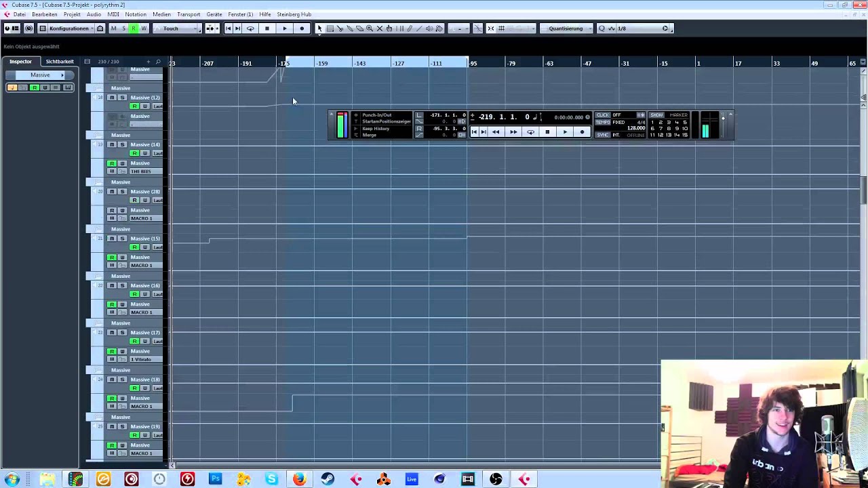
Task: Open Firefox from the Windows taskbar
Action: tap(299, 479)
